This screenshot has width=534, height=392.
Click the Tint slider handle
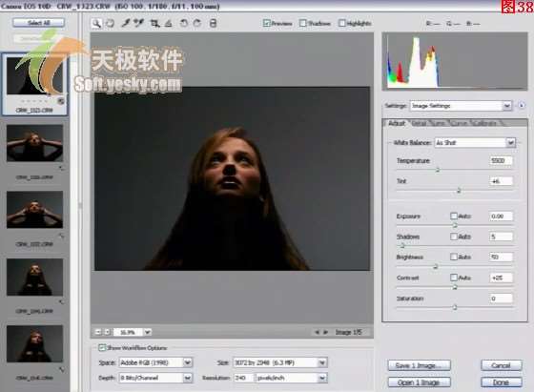pyautogui.click(x=459, y=191)
